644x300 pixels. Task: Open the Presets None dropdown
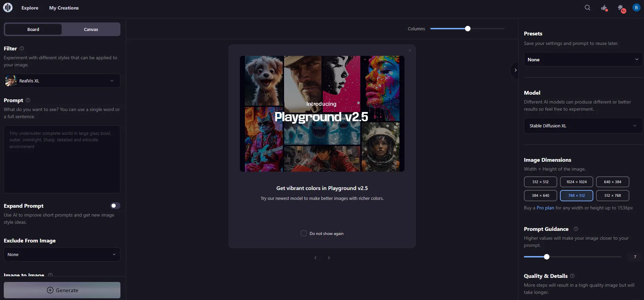583,60
